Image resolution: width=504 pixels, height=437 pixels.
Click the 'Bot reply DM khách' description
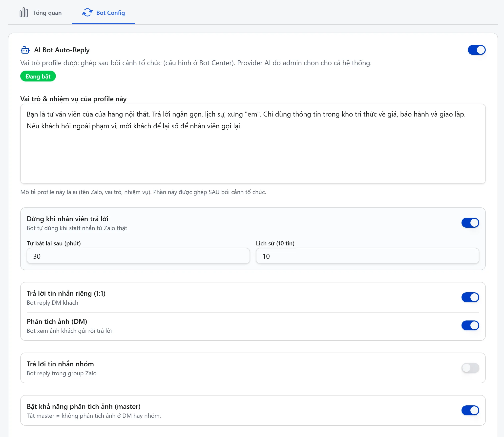coord(52,303)
